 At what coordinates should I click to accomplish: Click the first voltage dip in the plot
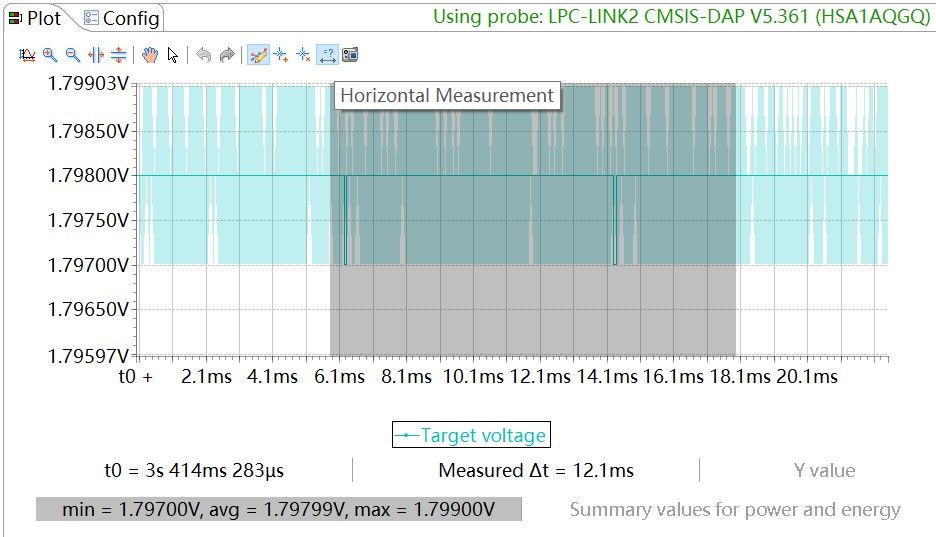[x=345, y=220]
